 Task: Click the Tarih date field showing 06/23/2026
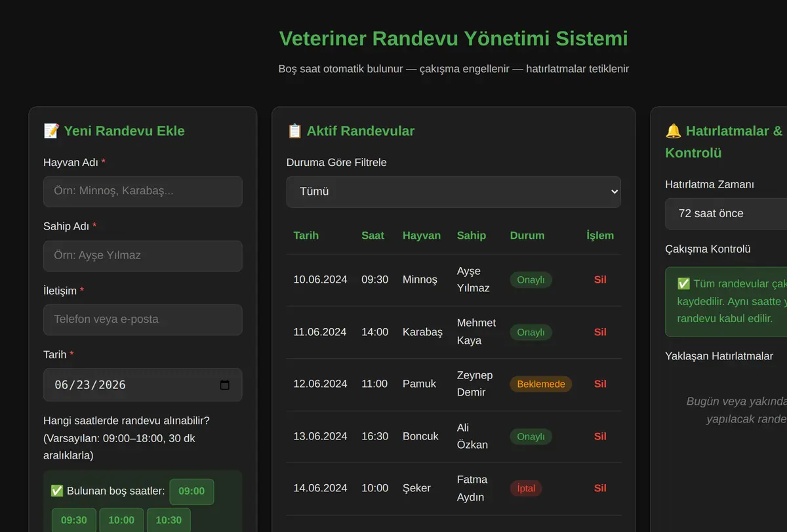coord(143,385)
